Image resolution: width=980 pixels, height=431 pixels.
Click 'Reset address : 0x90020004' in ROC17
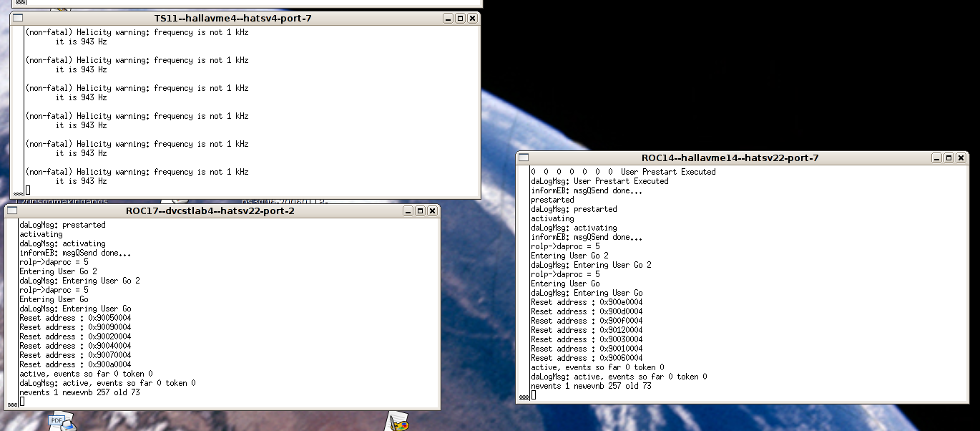(75, 336)
